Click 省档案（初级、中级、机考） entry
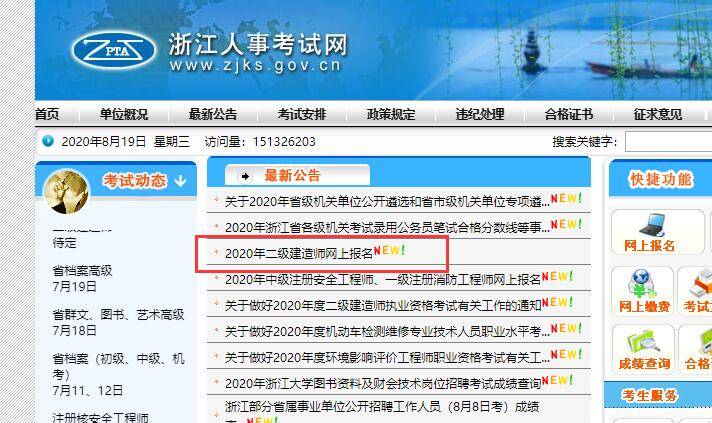 click(119, 374)
